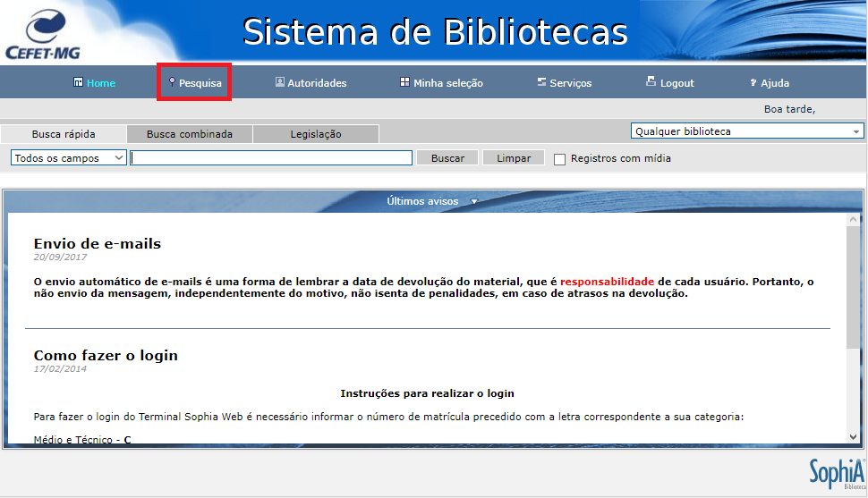The image size is (868, 498).
Task: Click the red word responsabilidade
Action: pyautogui.click(x=607, y=282)
